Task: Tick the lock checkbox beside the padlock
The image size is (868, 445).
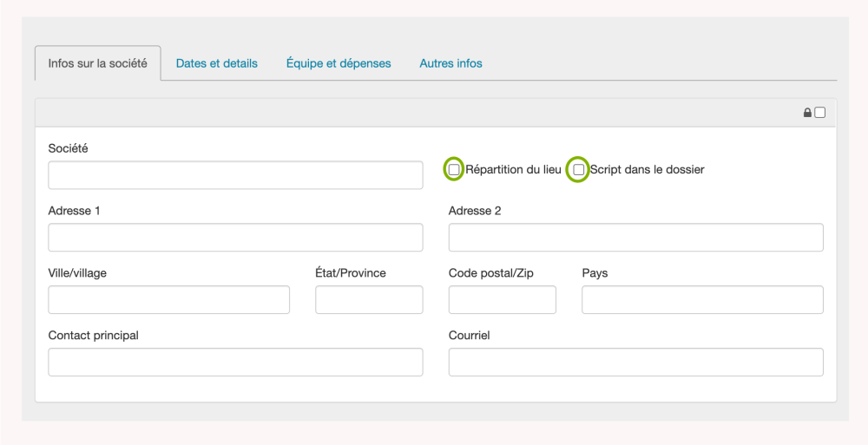Action: (x=820, y=113)
